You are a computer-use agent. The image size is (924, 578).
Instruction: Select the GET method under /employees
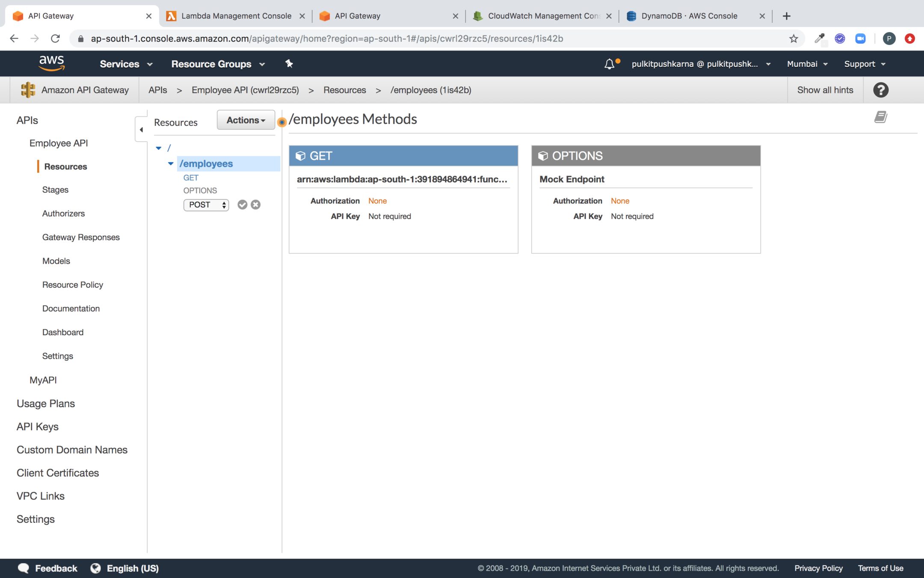(191, 177)
